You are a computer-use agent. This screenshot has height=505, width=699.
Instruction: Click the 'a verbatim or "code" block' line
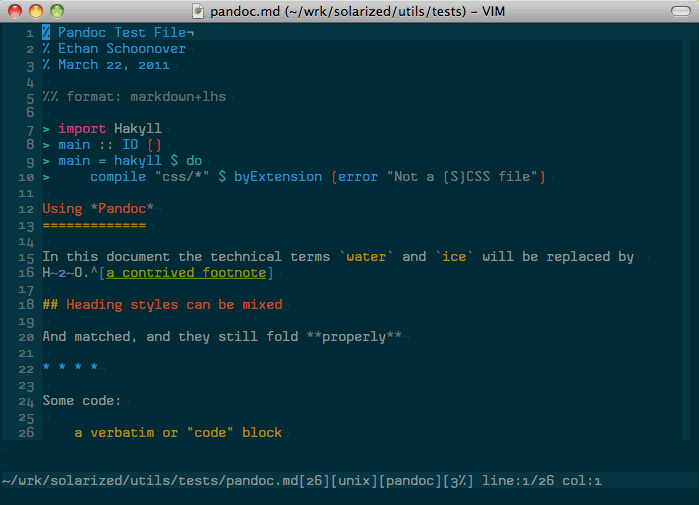[178, 433]
